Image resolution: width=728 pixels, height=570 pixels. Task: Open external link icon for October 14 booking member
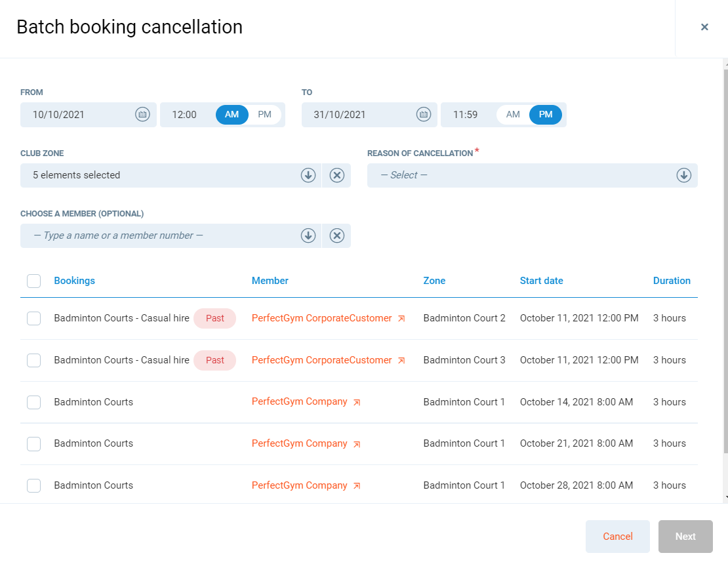357,403
